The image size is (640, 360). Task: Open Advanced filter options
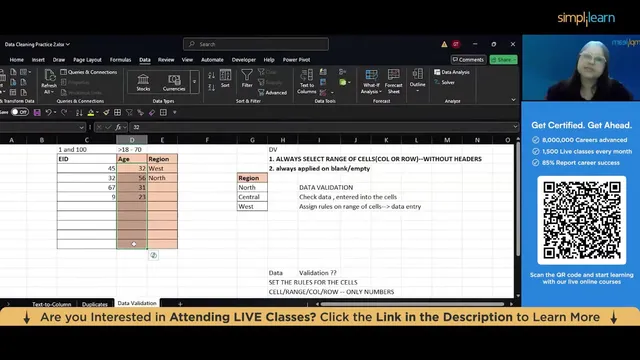(272, 93)
